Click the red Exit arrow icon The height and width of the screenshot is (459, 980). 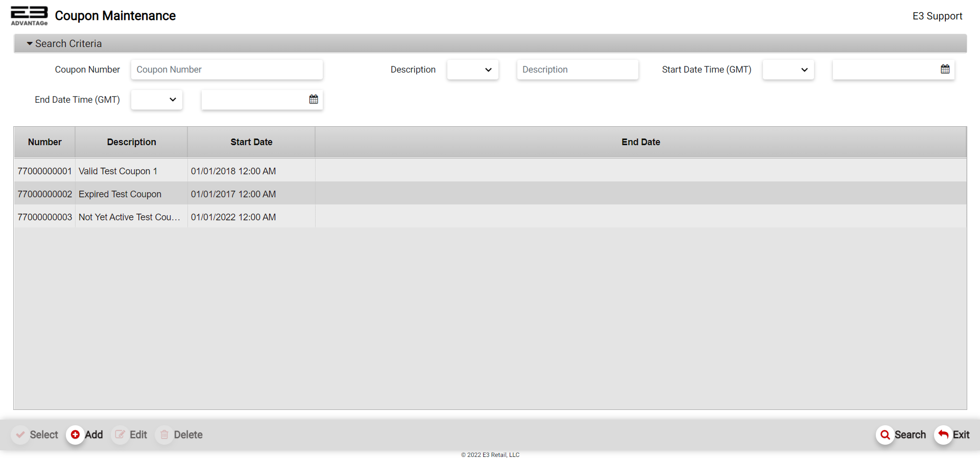click(943, 434)
